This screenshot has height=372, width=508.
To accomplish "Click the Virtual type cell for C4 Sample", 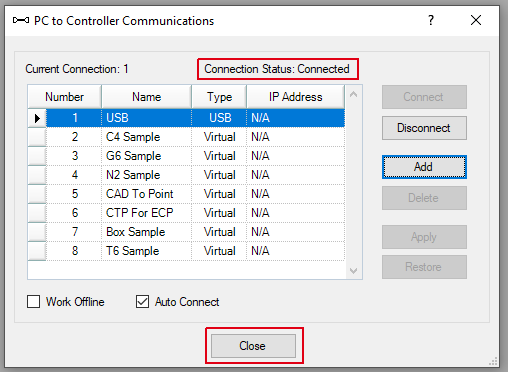I will [219, 137].
